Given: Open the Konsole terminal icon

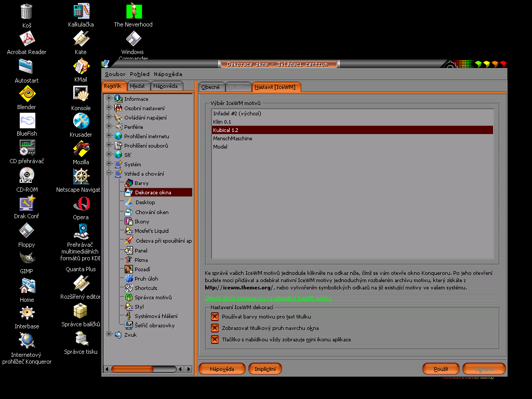Looking at the screenshot, I should (x=81, y=94).
